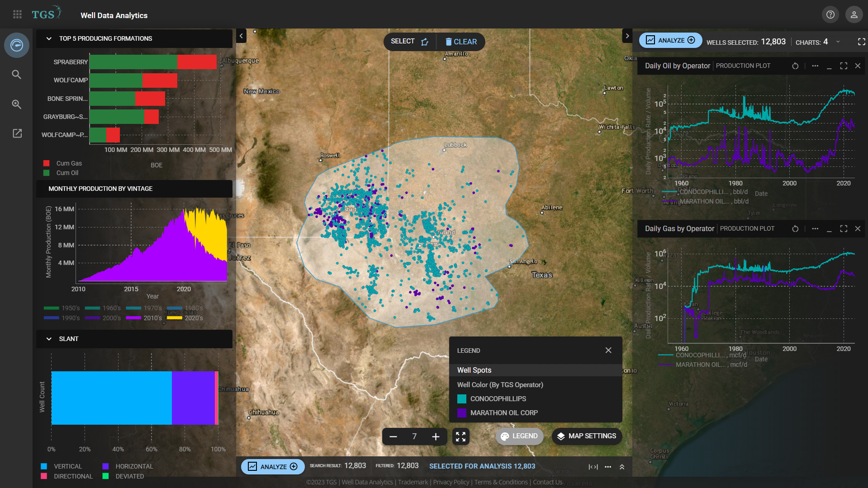Click the zoom search icon in sidebar
The height and width of the screenshot is (488, 868).
pyautogui.click(x=17, y=104)
